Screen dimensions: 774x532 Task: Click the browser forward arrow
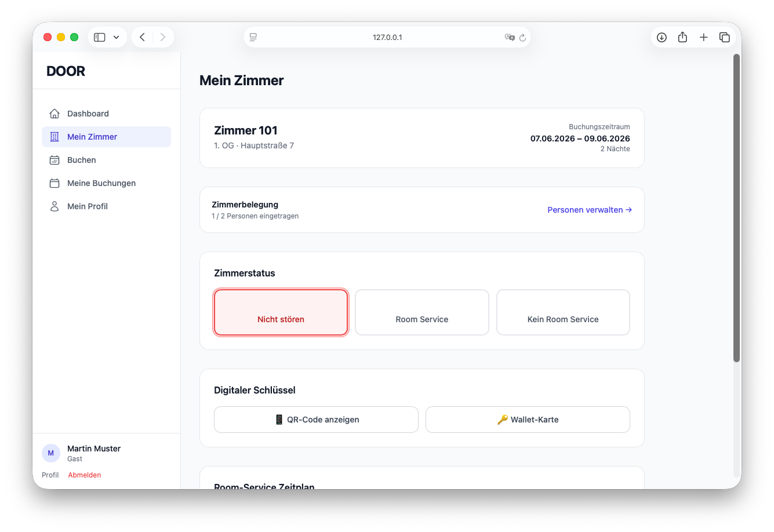163,37
